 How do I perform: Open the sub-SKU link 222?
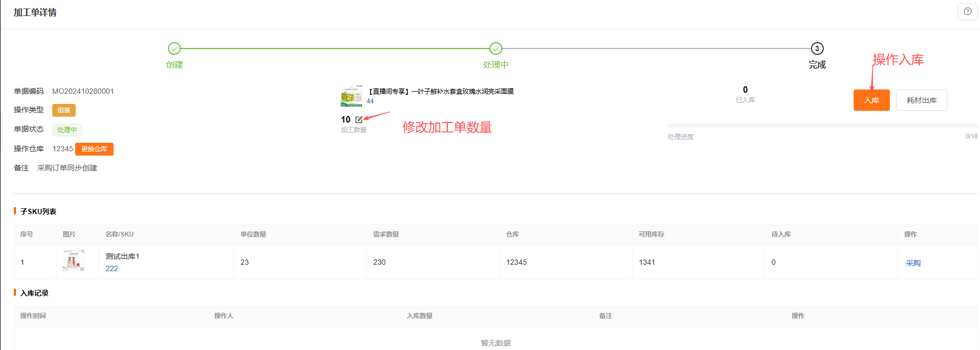click(111, 268)
